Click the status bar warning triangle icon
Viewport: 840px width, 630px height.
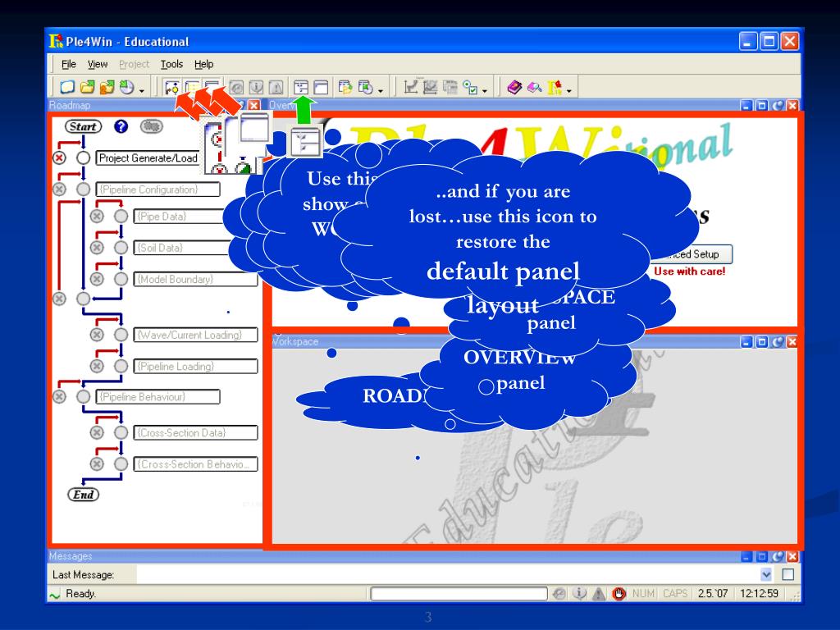coord(599,594)
